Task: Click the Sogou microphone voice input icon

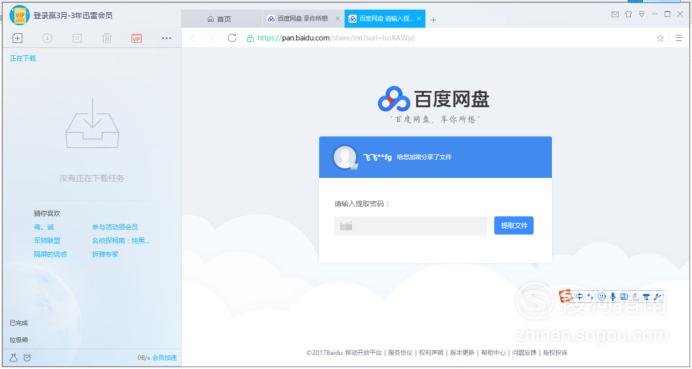Action: (x=613, y=297)
